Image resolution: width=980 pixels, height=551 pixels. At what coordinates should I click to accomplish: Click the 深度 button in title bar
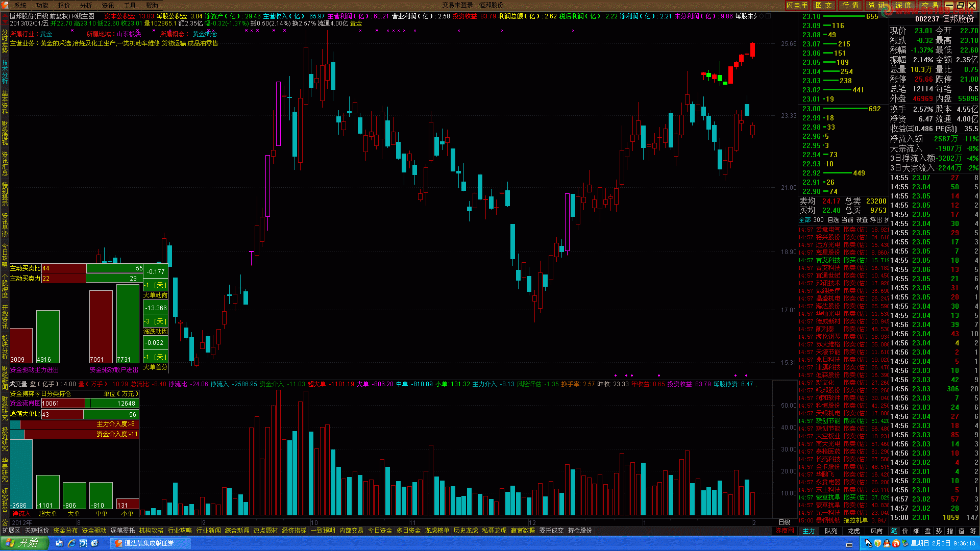tap(903, 5)
